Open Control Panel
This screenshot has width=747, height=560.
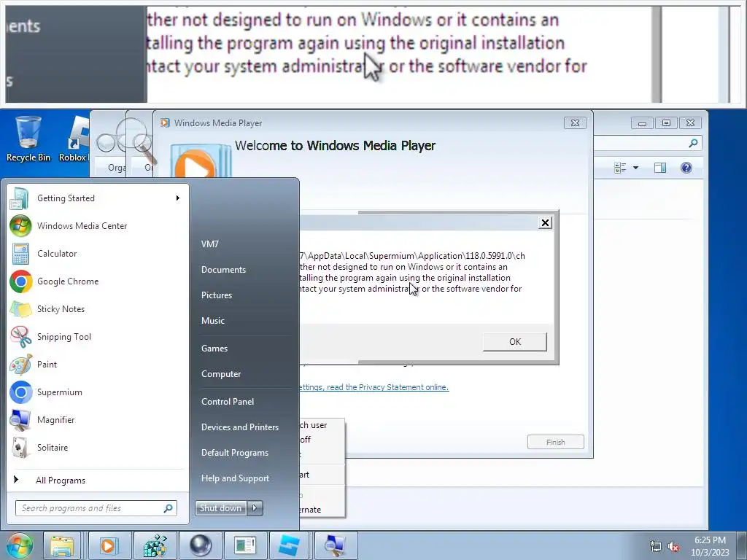[228, 402]
